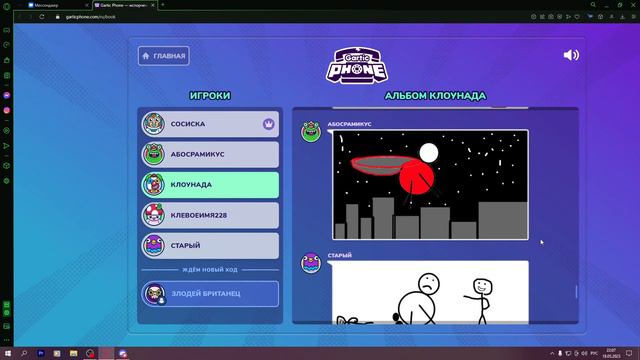Click СТАРЫЙ's avatar in the album panel
The height and width of the screenshot is (360, 640).
point(311,263)
